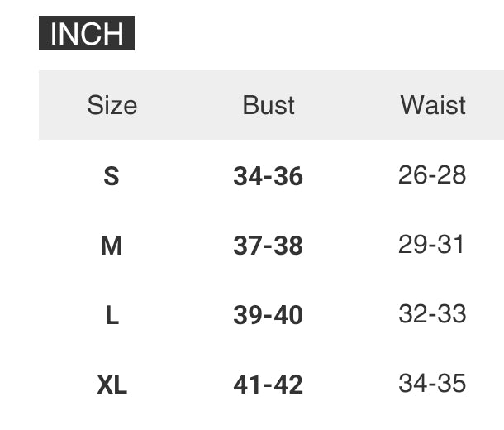504x430 pixels.
Task: Select the XL size row label
Action: 112,385
